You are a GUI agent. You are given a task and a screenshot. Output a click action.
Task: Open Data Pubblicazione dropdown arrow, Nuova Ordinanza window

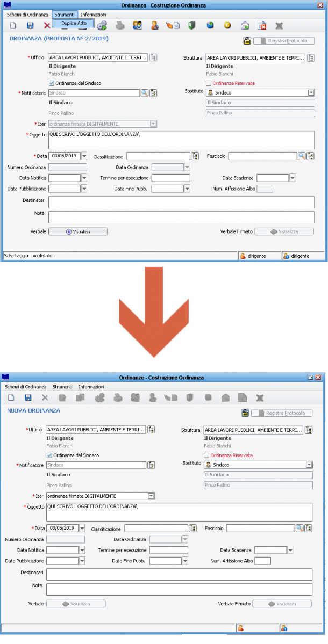pos(82,561)
